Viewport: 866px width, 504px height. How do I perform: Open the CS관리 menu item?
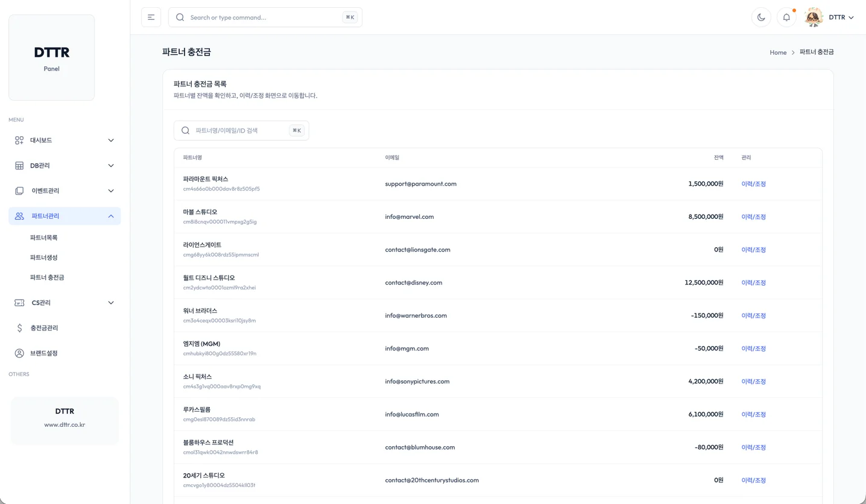(x=65, y=303)
